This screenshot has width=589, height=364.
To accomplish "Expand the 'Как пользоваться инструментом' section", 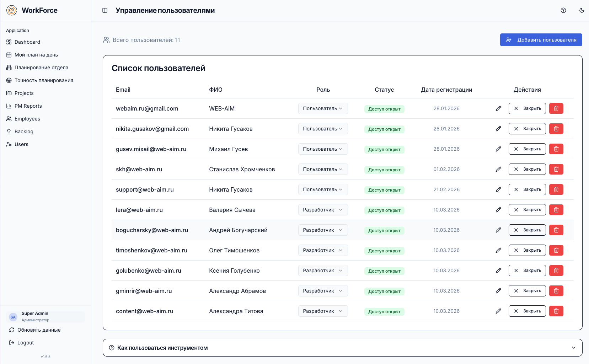I will 342,348.
